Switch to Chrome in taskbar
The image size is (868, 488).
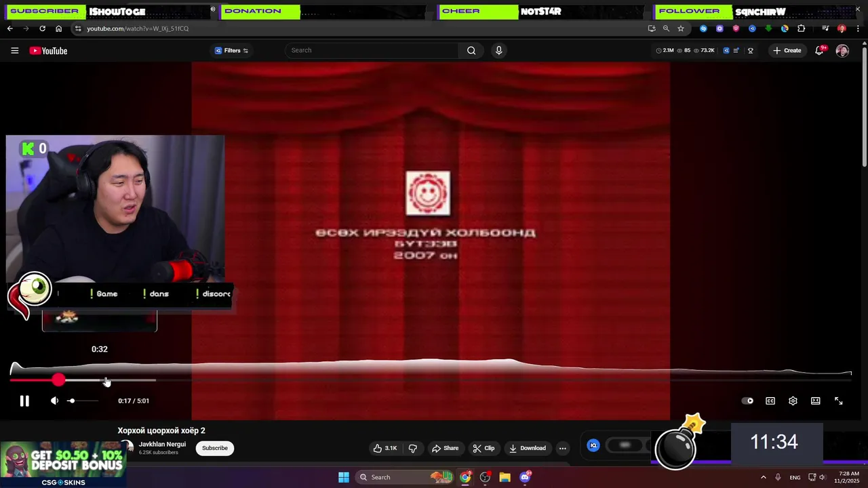point(465,477)
